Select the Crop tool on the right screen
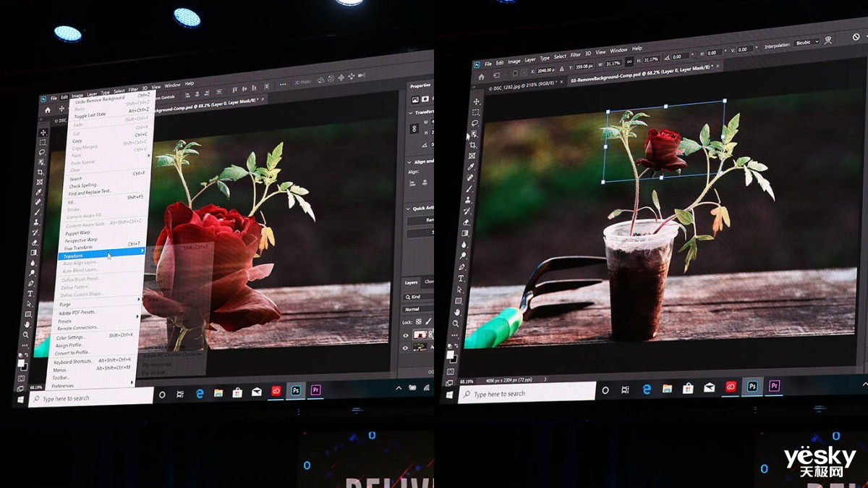This screenshot has width=868, height=488. click(x=473, y=145)
